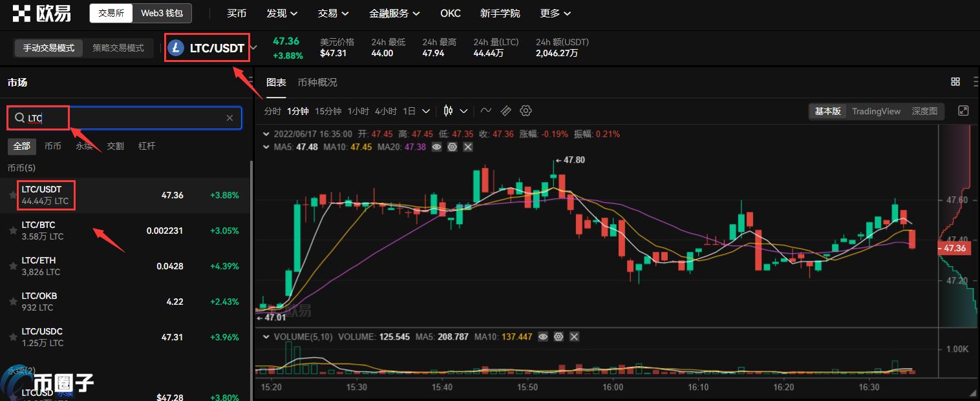Select the ruler drawing tool icon
The width and height of the screenshot is (980, 401).
(506, 111)
